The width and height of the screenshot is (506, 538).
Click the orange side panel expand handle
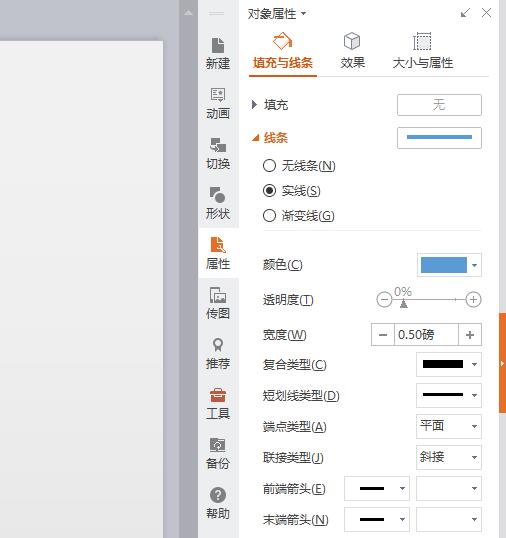click(503, 363)
